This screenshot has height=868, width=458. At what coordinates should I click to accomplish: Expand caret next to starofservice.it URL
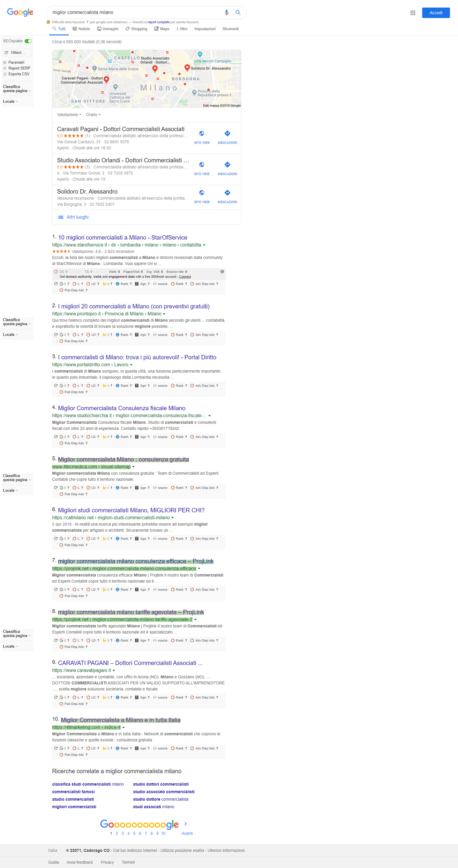tap(204, 245)
